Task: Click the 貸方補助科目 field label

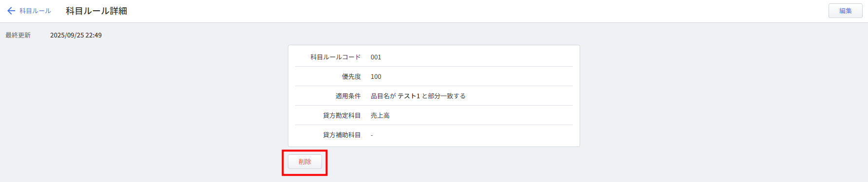Action: 342,135
